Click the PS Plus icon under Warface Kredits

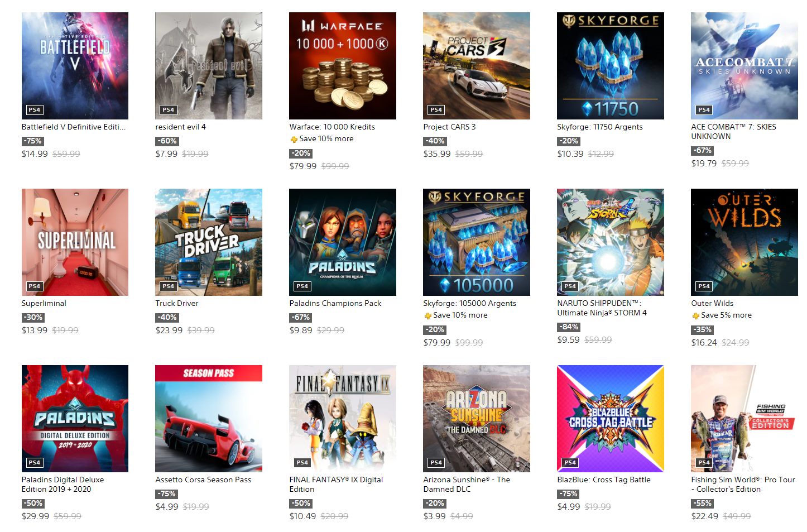pyautogui.click(x=294, y=139)
